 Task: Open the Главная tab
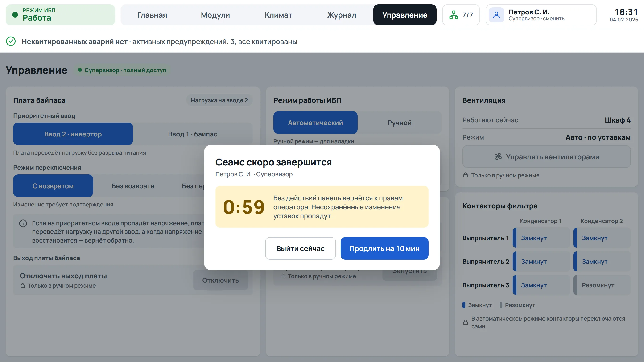(x=152, y=15)
